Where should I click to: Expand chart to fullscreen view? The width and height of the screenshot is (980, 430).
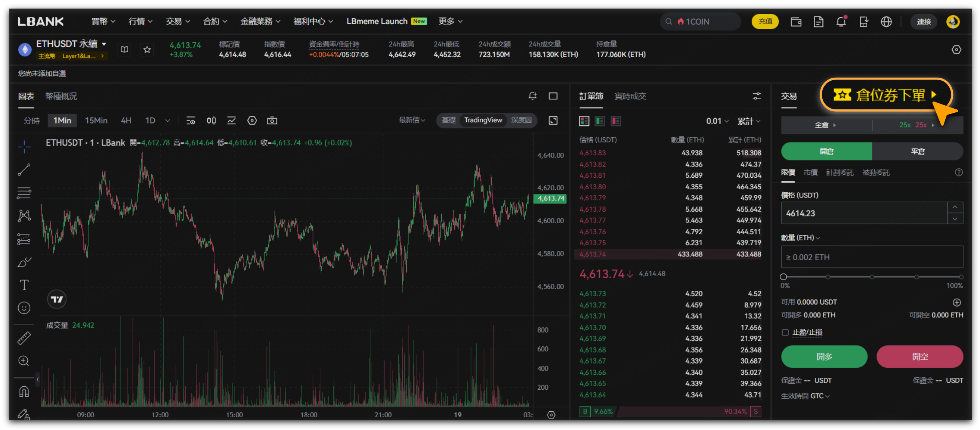click(x=553, y=121)
